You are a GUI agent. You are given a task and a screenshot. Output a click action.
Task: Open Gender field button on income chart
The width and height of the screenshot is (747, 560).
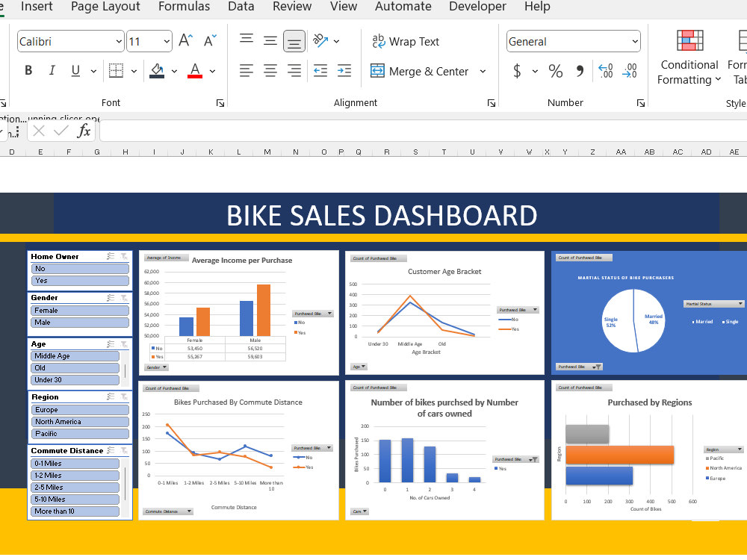click(x=157, y=367)
